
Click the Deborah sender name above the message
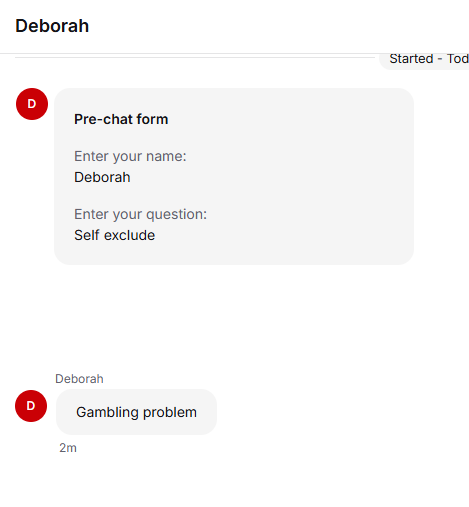(79, 379)
